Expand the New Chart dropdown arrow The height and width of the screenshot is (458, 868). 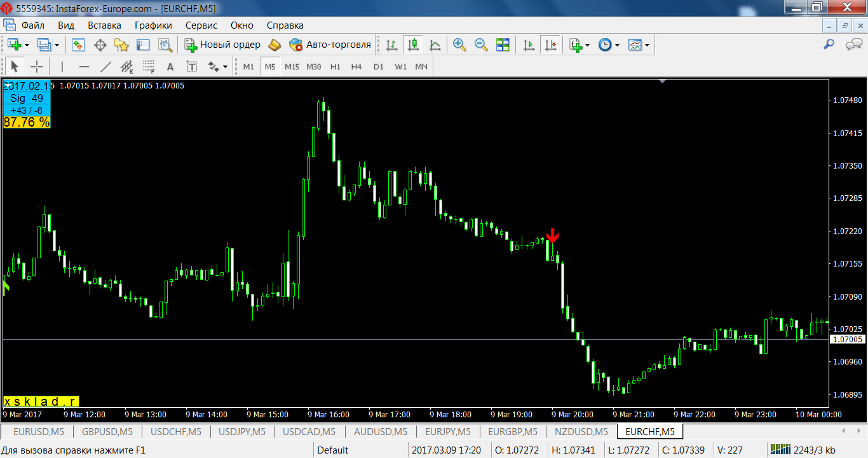click(x=27, y=45)
